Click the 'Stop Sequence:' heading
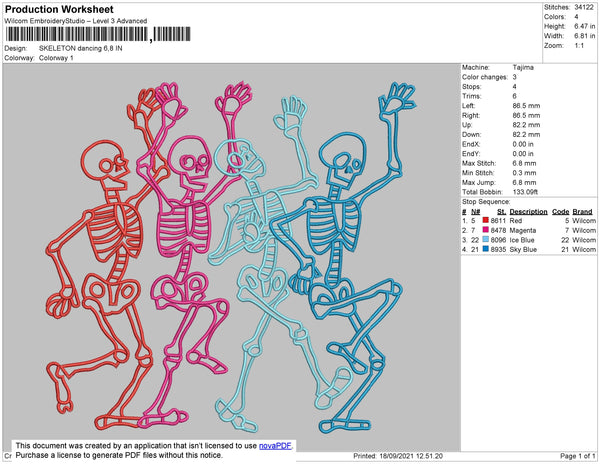Screen dimensions: 600x464 coord(486,202)
